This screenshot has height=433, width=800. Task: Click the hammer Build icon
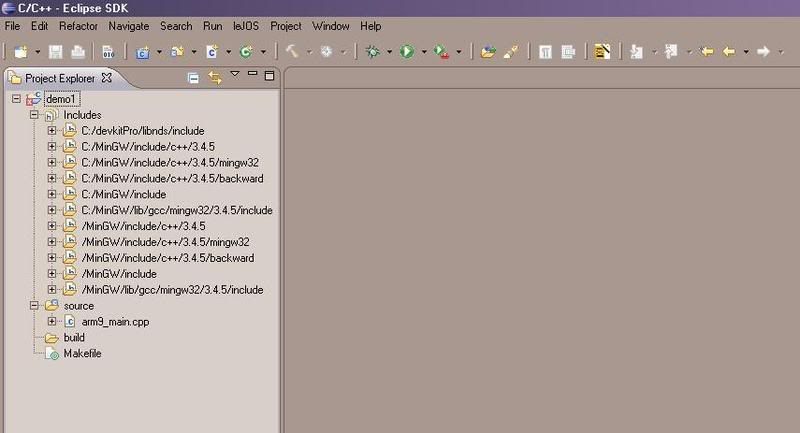292,52
